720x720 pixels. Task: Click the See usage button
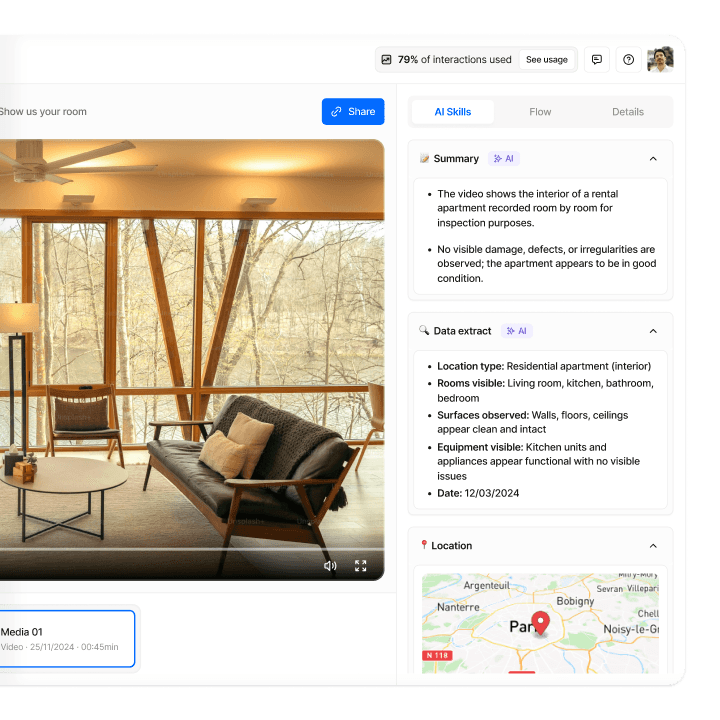pos(546,60)
